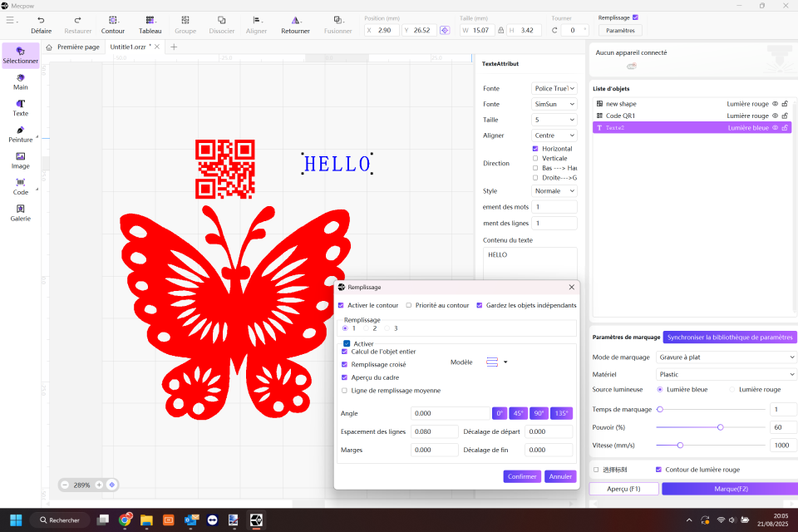
Task: Click the Contour toolbar icon
Action: point(113,20)
